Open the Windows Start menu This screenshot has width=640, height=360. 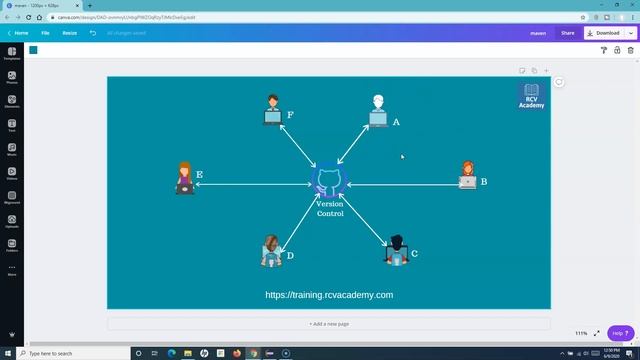tap(8, 353)
